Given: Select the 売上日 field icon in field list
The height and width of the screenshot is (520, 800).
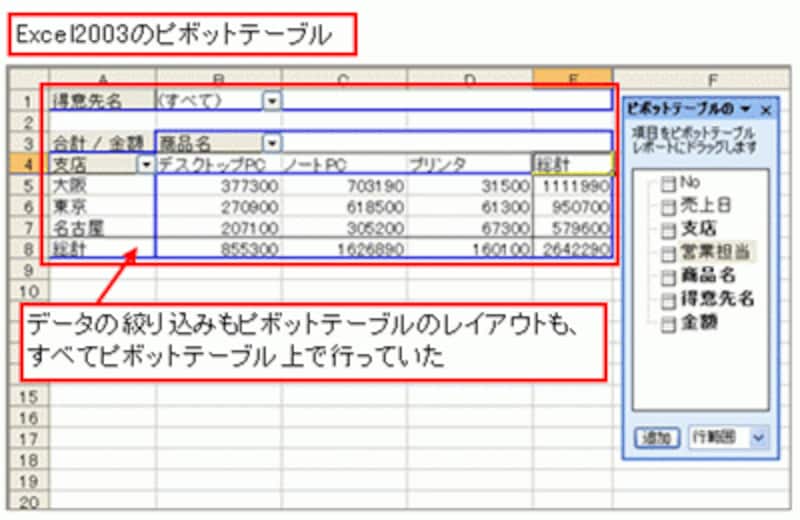Looking at the screenshot, I should [668, 207].
